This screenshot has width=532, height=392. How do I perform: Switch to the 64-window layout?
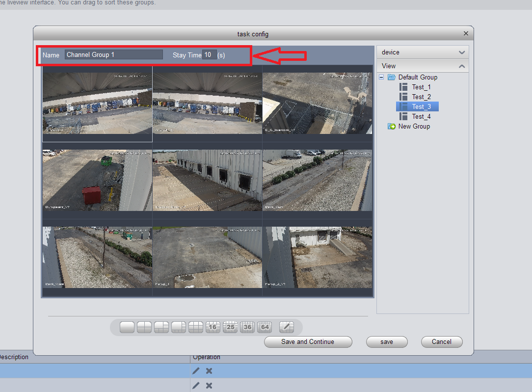point(265,327)
